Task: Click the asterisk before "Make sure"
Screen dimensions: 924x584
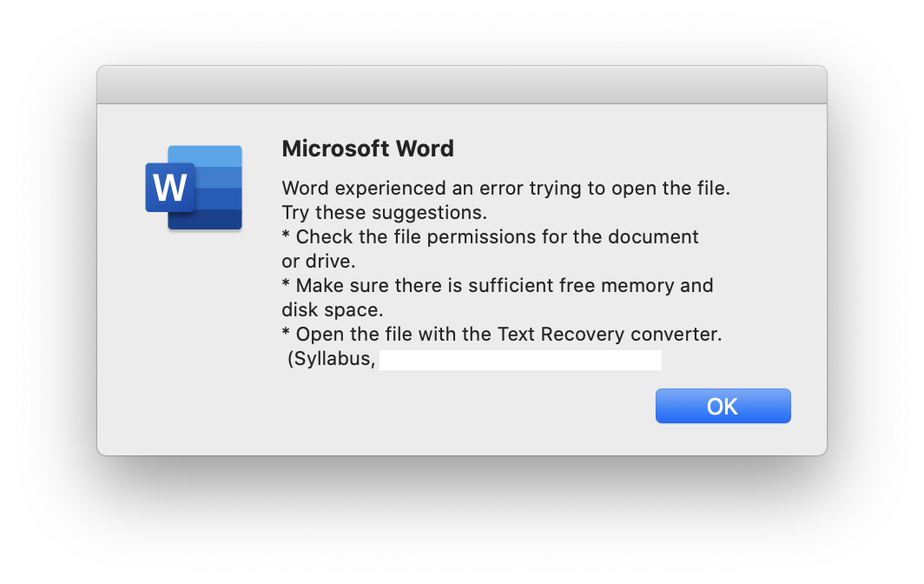Action: tap(286, 283)
